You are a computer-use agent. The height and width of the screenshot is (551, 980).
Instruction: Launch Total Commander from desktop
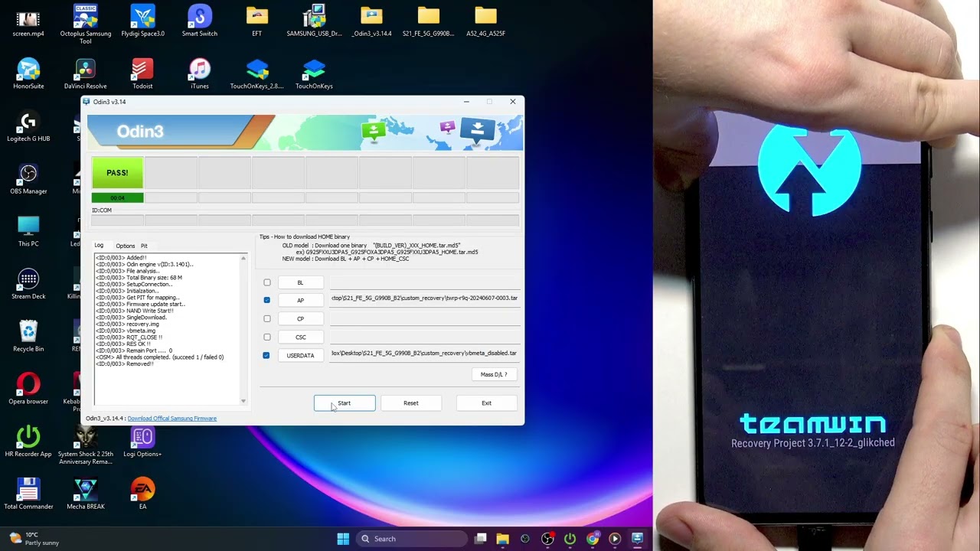click(x=28, y=494)
